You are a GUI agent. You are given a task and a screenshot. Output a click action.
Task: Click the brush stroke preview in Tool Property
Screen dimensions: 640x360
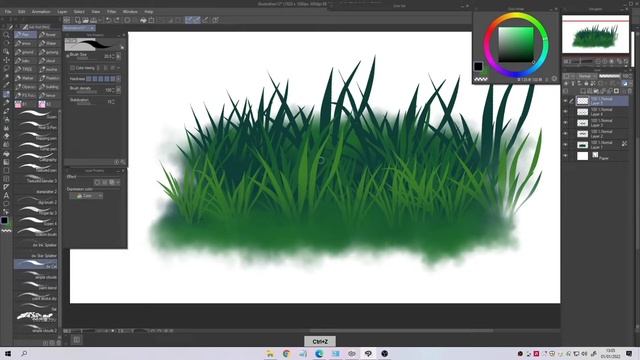coord(94,44)
